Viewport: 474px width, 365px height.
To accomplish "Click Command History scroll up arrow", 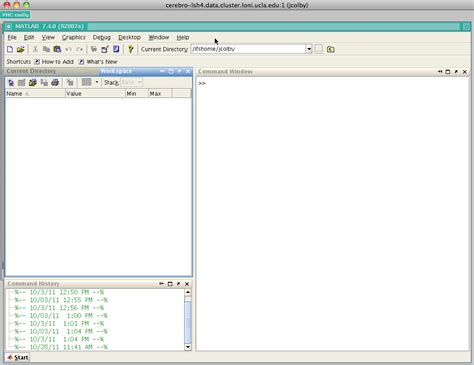I will click(188, 292).
